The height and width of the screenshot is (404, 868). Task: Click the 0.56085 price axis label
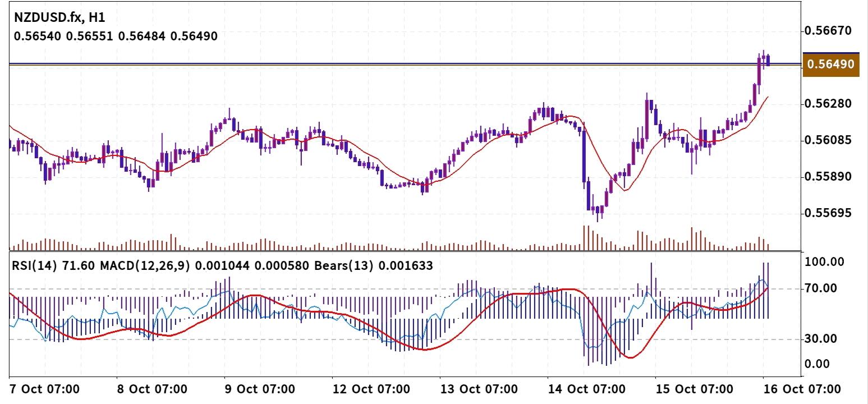(x=829, y=140)
